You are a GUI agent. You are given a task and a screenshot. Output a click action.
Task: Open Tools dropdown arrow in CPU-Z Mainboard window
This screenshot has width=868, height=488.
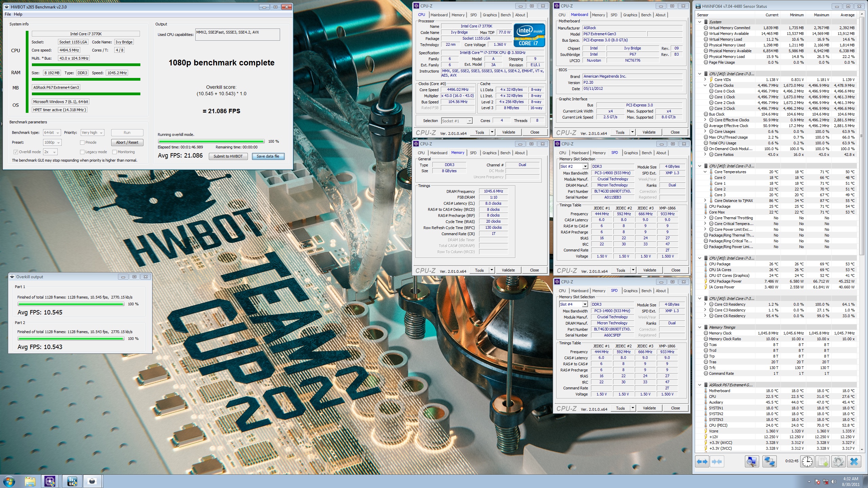(x=632, y=132)
